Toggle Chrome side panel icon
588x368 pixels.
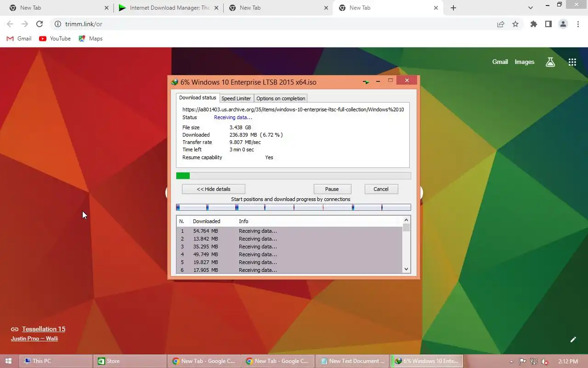point(548,24)
